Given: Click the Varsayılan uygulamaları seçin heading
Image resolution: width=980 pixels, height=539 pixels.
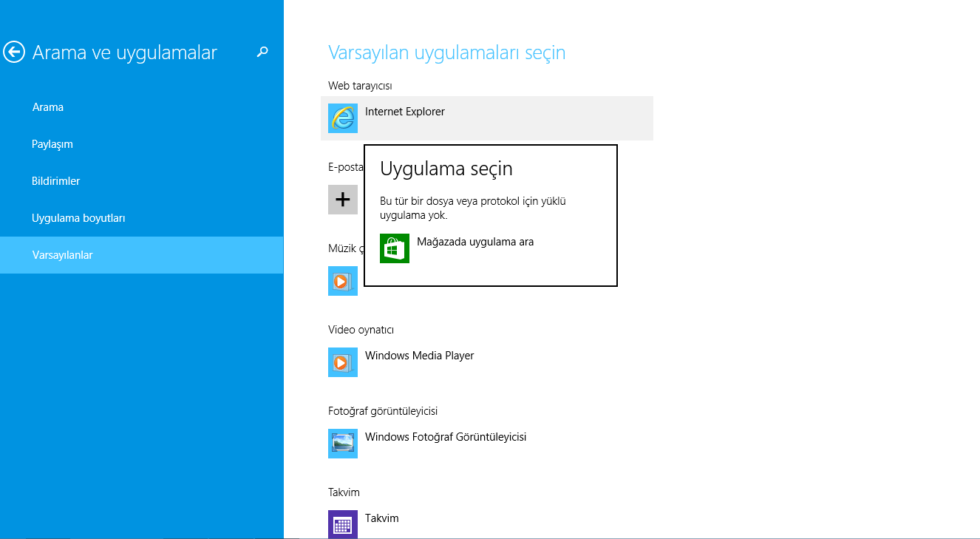Looking at the screenshot, I should [x=446, y=52].
